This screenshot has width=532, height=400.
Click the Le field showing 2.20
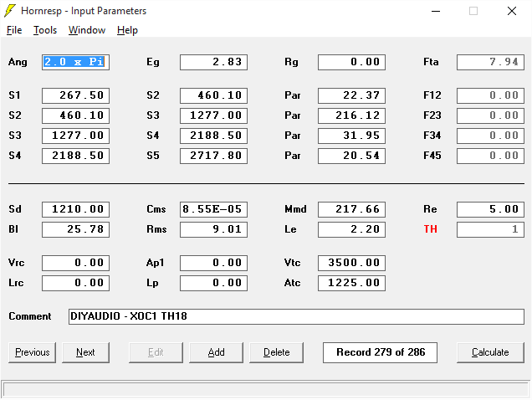[x=351, y=229]
